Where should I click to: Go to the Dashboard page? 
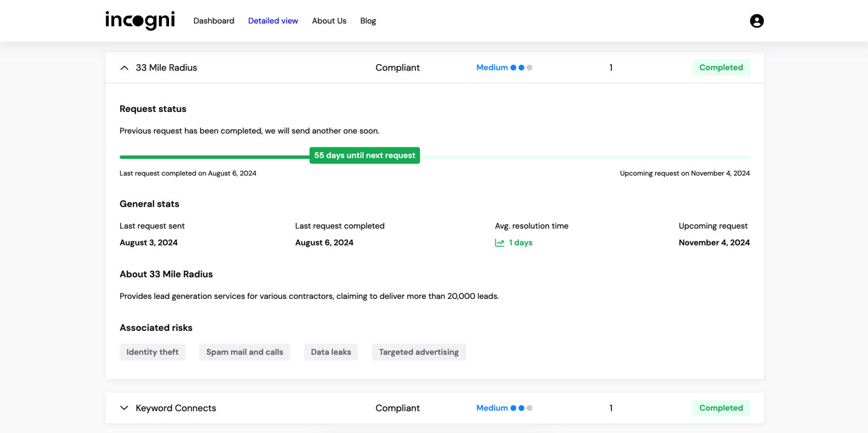tap(214, 21)
